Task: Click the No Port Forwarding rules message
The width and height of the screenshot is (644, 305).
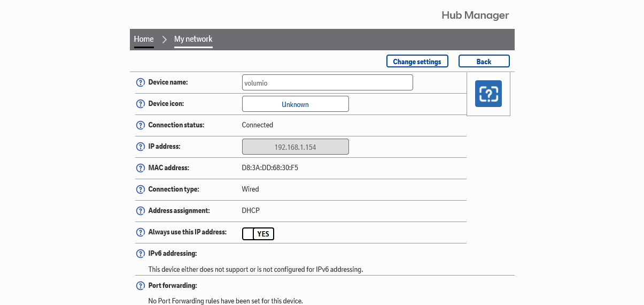Action: tap(226, 301)
